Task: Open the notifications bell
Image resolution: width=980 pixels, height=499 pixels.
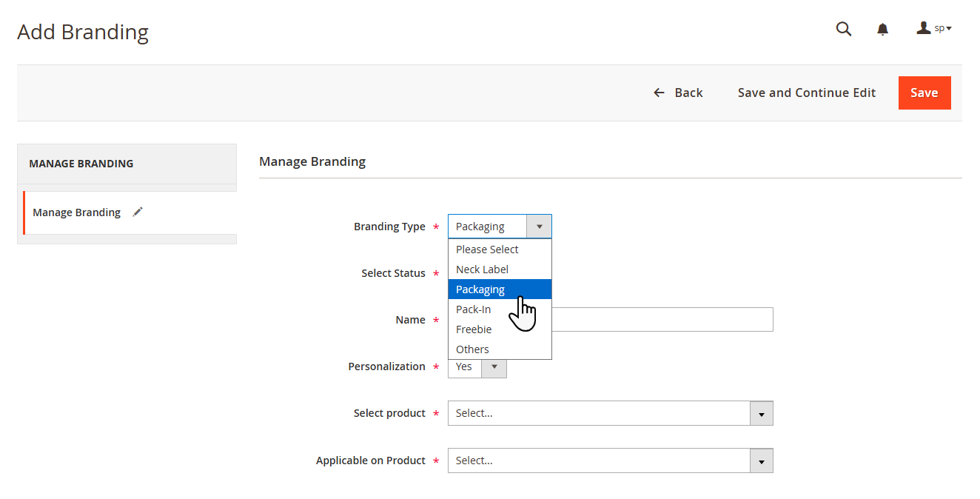Action: (x=882, y=30)
